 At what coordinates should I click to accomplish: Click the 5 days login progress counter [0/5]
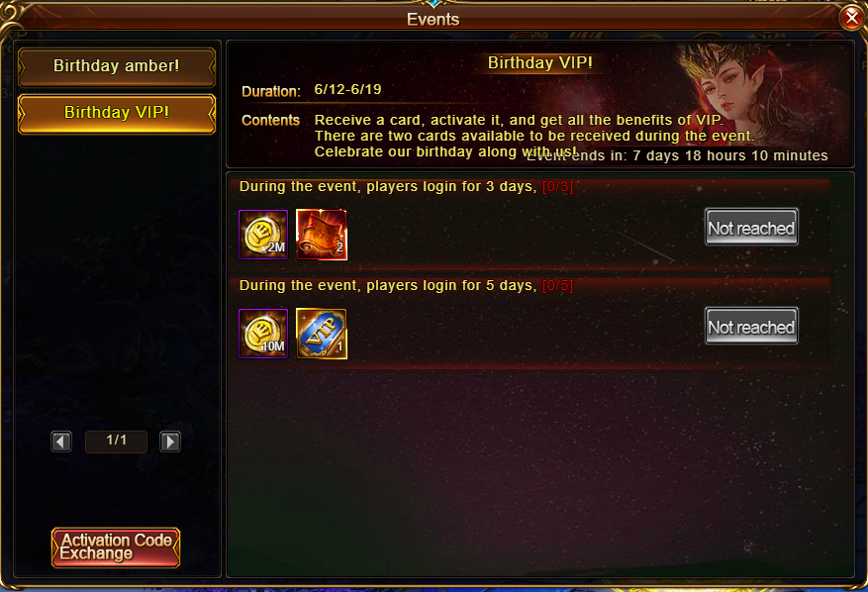(557, 286)
